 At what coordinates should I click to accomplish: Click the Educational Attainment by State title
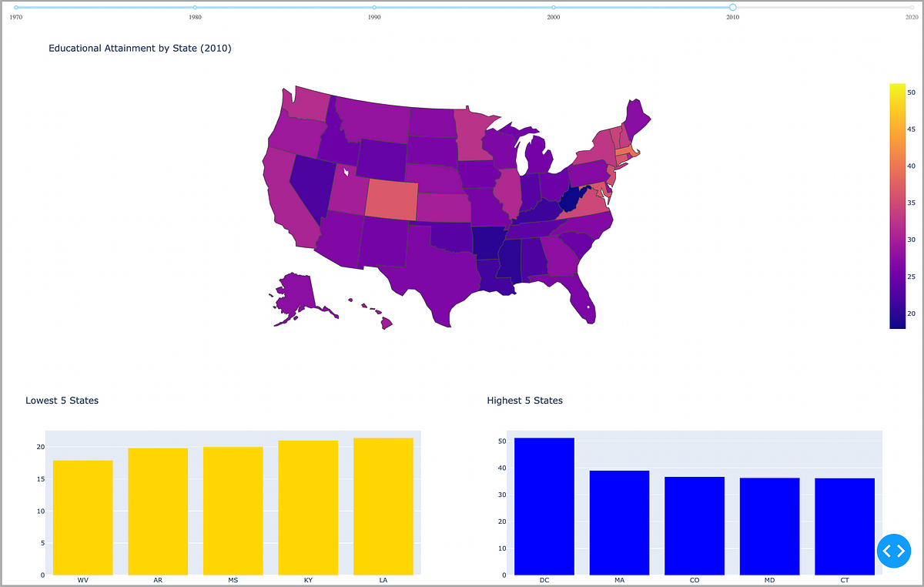pos(140,48)
